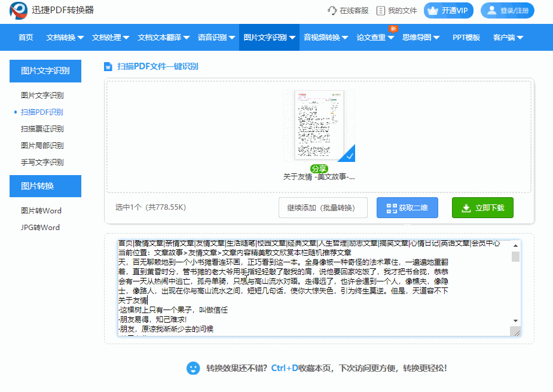Viewport: 553px width, 392px height.
Task: Go to the 首页 tab
Action: [x=26, y=38]
